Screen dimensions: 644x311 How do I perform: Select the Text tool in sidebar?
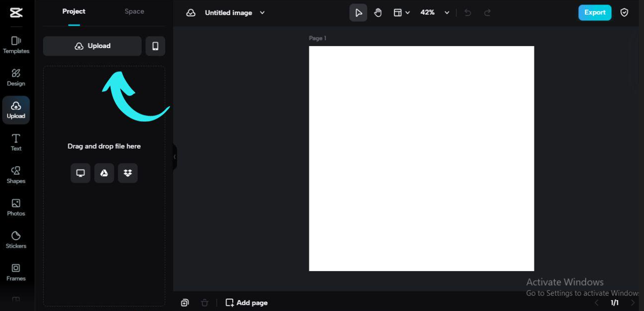[x=16, y=142]
